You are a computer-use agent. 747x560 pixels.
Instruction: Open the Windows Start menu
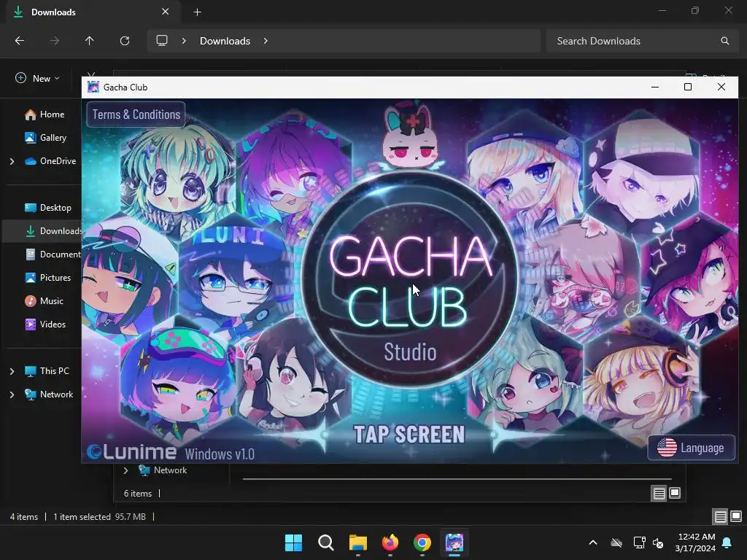point(293,542)
